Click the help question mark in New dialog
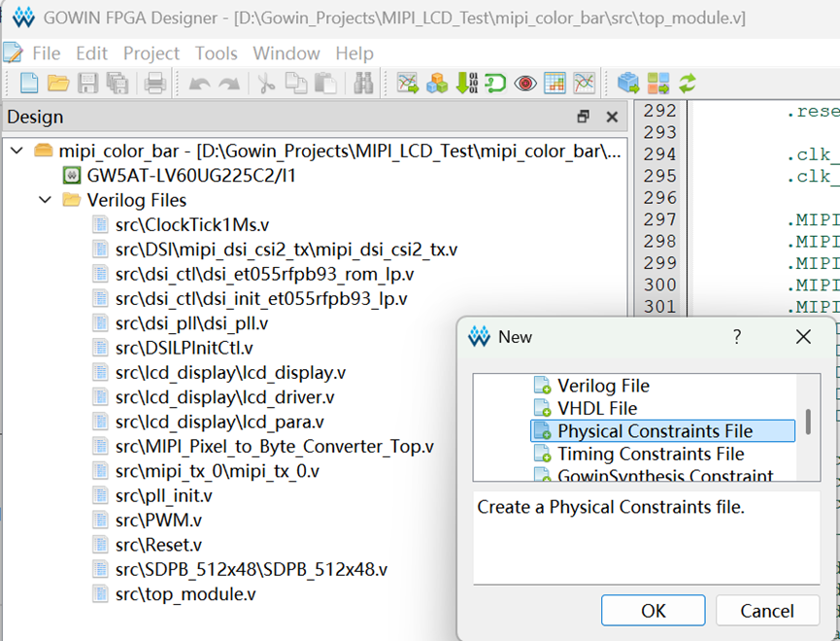The width and height of the screenshot is (840, 641). pos(737,337)
